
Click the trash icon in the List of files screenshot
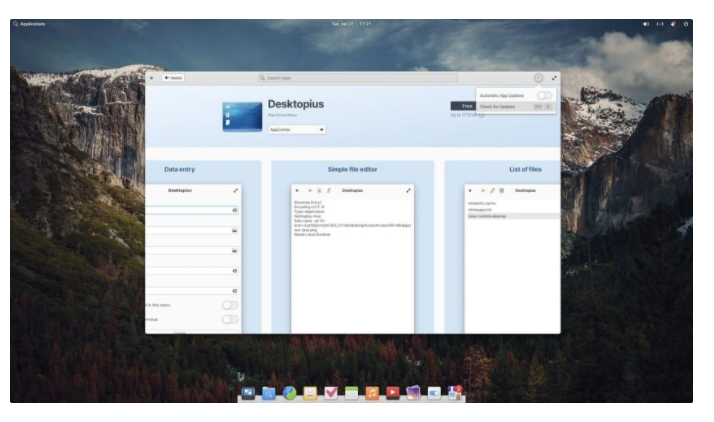pos(501,191)
